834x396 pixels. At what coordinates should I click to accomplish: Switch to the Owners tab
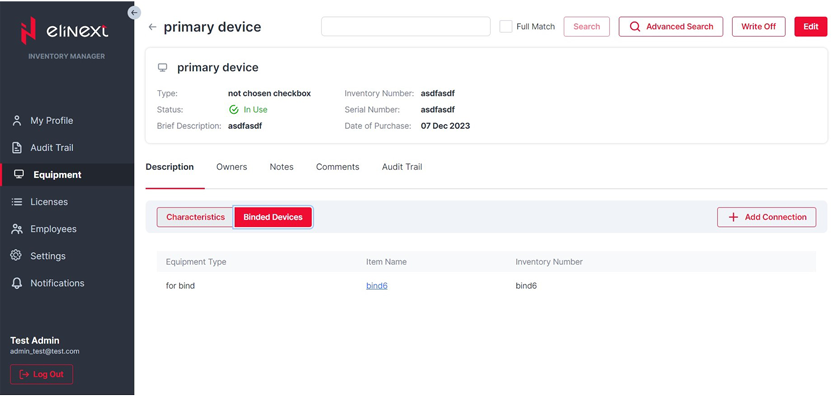tap(231, 167)
